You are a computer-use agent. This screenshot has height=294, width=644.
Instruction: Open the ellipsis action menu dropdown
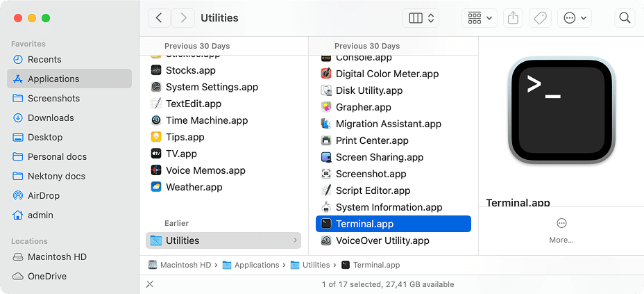coord(574,18)
